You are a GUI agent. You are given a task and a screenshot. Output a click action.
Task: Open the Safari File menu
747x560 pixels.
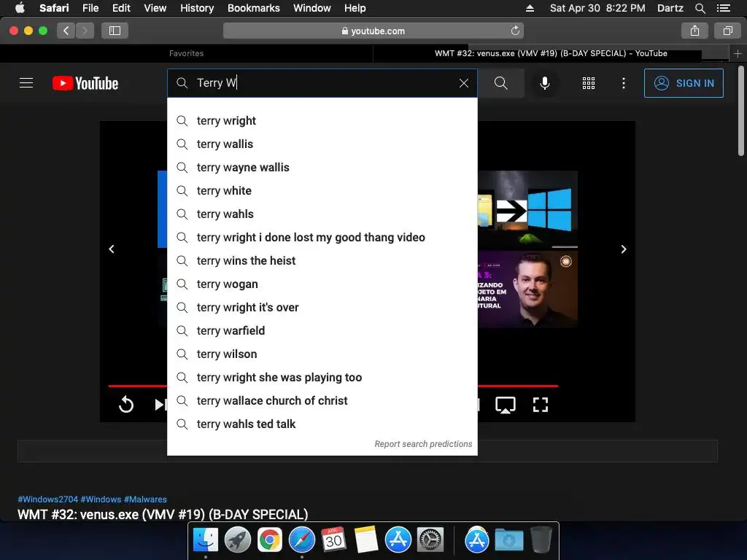(x=90, y=8)
